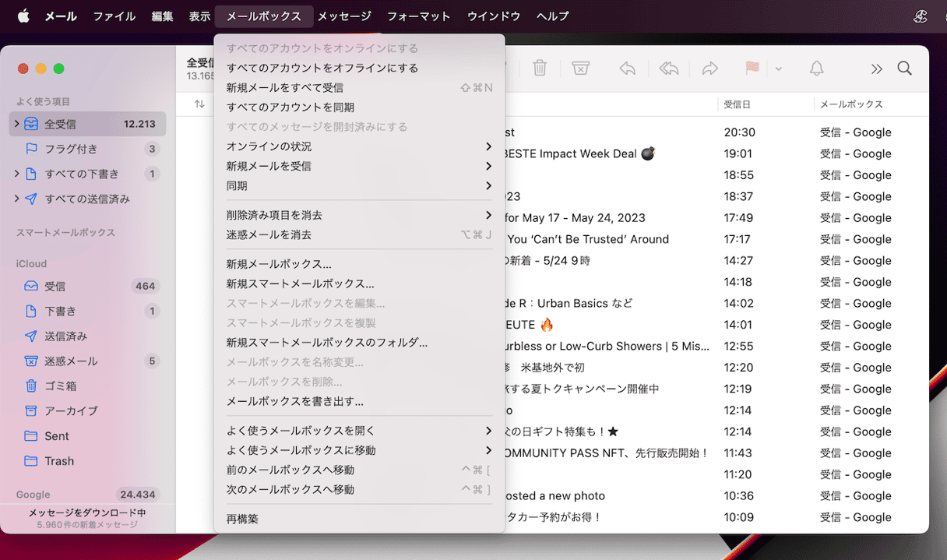Click the sort order arrows icon
The width and height of the screenshot is (947, 560).
point(199,104)
